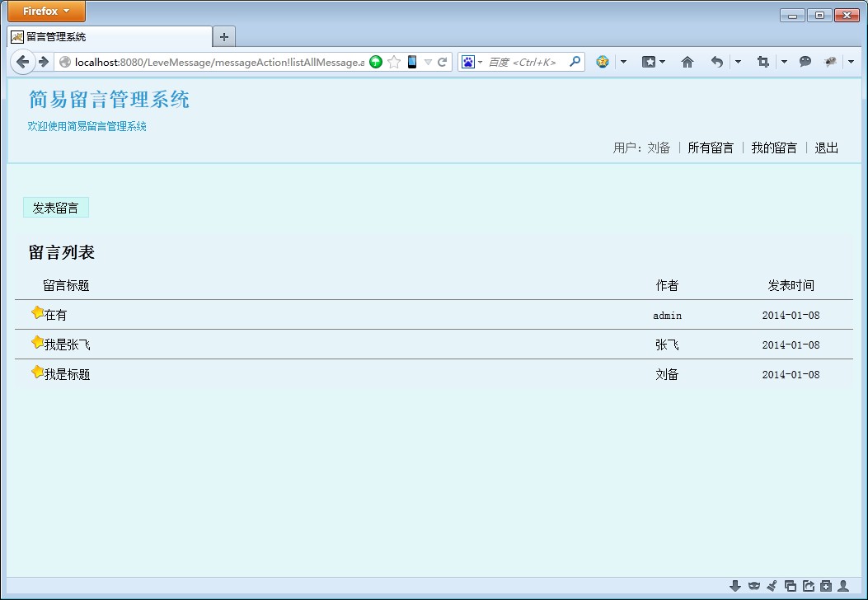Viewport: 868px width, 600px height.
Task: Open downloads arrow in the bottom bar
Action: point(735,586)
